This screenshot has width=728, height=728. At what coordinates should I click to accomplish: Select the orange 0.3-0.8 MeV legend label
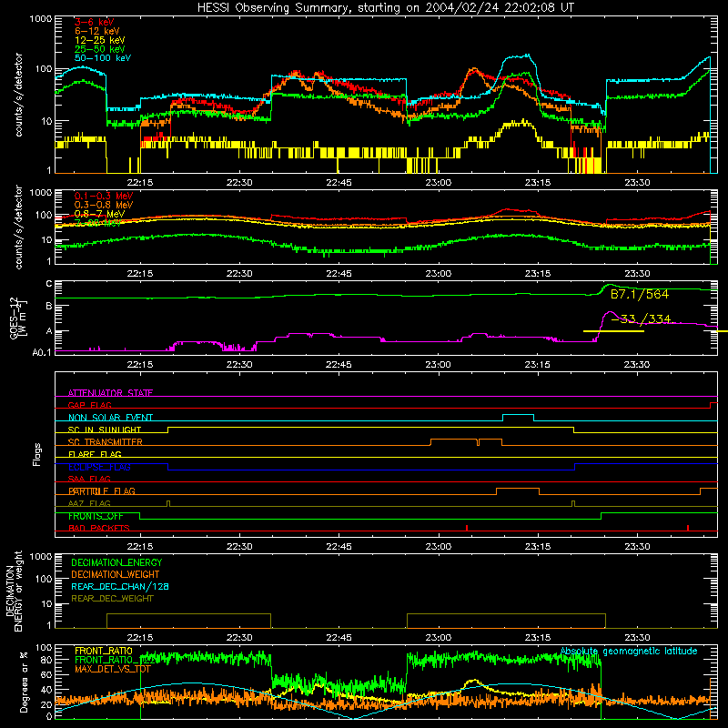click(x=104, y=205)
